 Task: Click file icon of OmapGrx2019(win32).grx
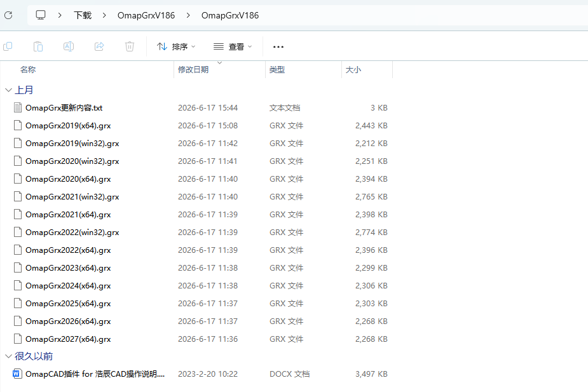tap(18, 143)
